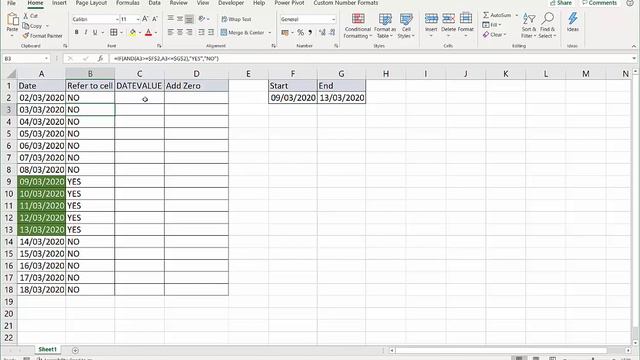Screen dimensions: 640x360
Task: Decrease font size with the small A button
Action: click(x=155, y=19)
